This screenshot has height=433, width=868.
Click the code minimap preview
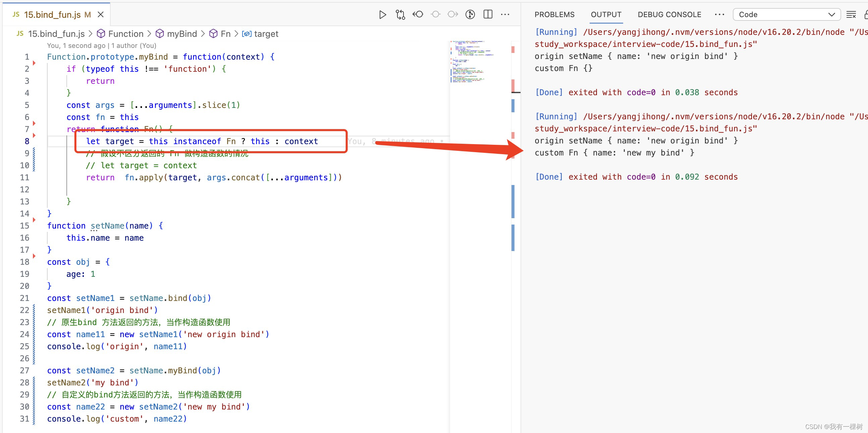pyautogui.click(x=472, y=62)
